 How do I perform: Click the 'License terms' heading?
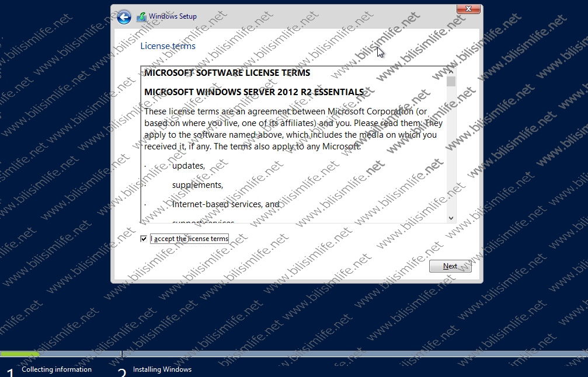pos(168,46)
